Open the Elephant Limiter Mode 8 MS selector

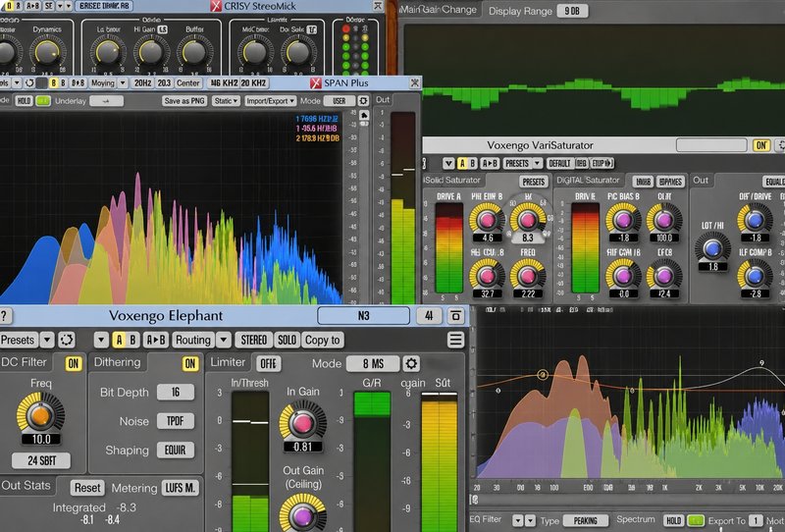[373, 364]
